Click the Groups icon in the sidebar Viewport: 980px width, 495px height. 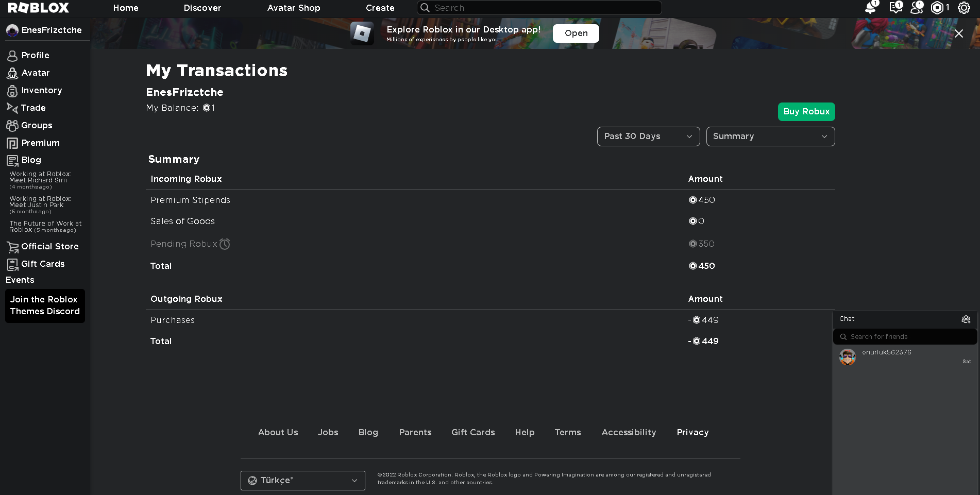[x=12, y=125]
